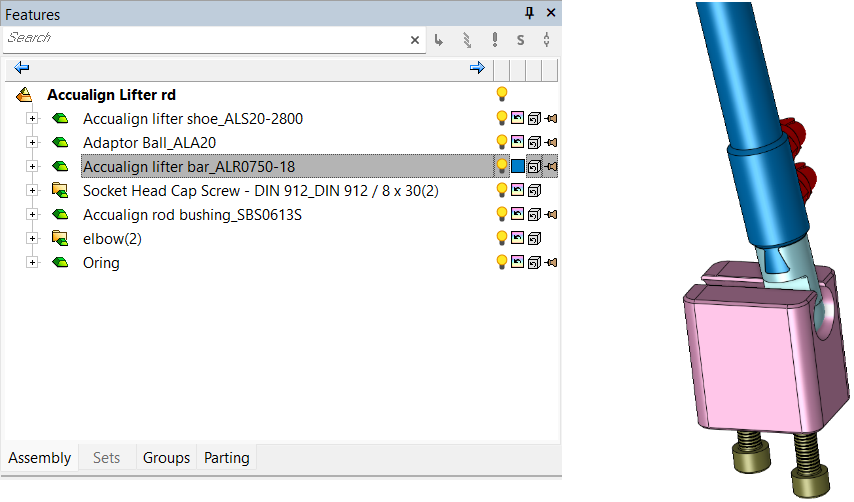Click the blue right arrow button
The width and height of the screenshot is (854, 502).
click(x=477, y=68)
